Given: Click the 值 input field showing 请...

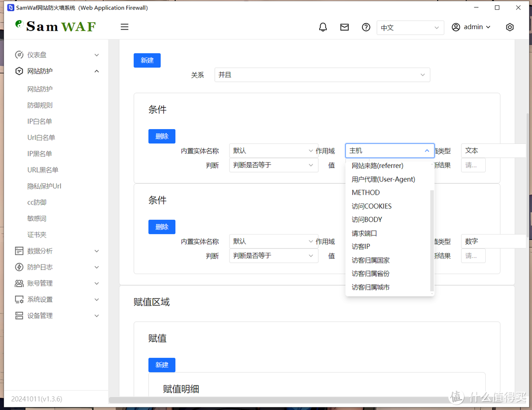Looking at the screenshot, I should pyautogui.click(x=473, y=165).
